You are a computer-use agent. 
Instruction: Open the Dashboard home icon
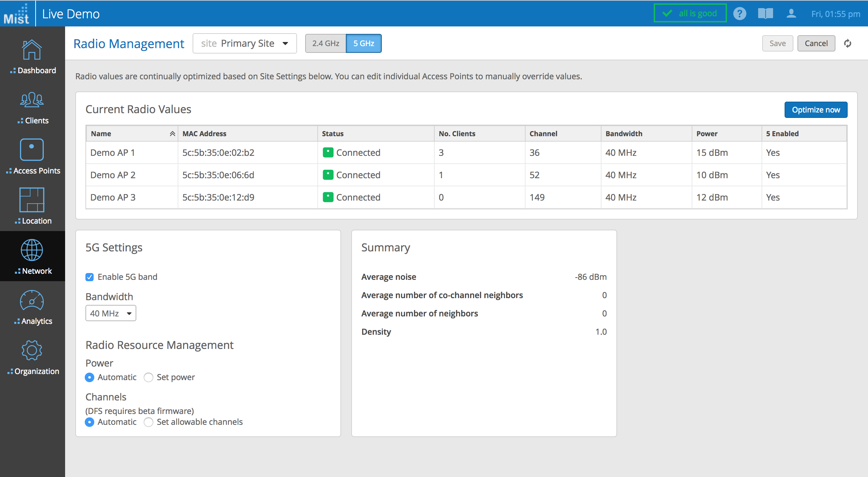click(x=32, y=50)
